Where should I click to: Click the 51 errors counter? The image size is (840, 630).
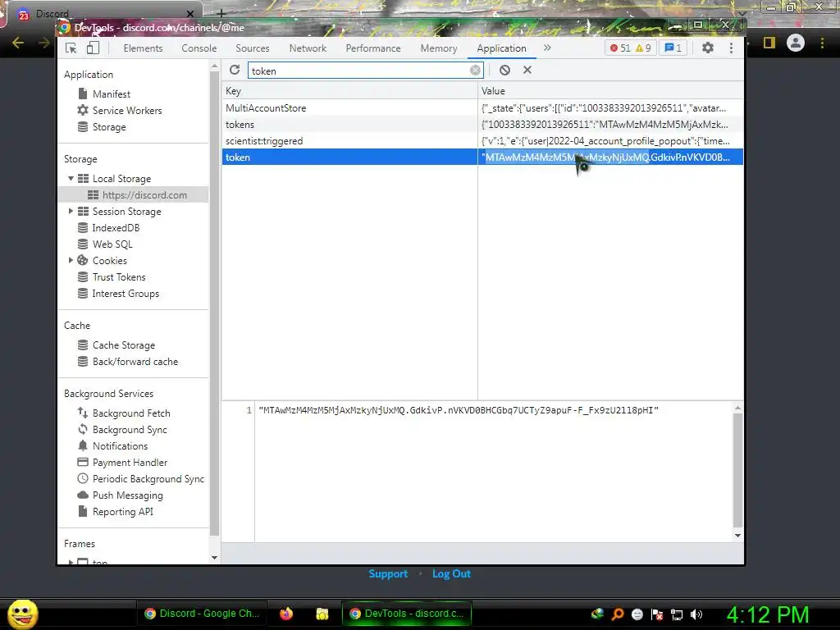tap(620, 48)
